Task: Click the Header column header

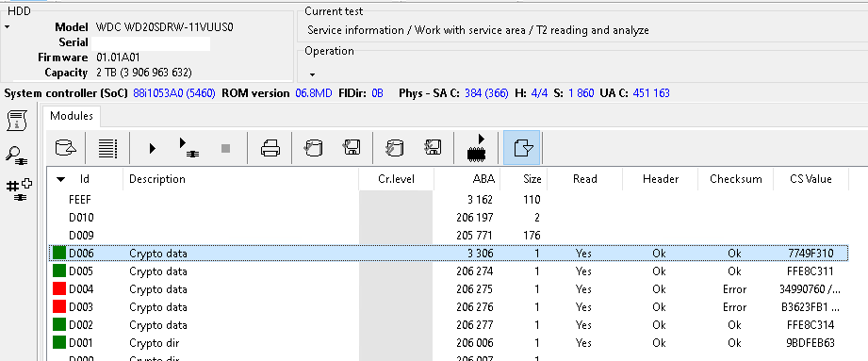Action: point(660,179)
